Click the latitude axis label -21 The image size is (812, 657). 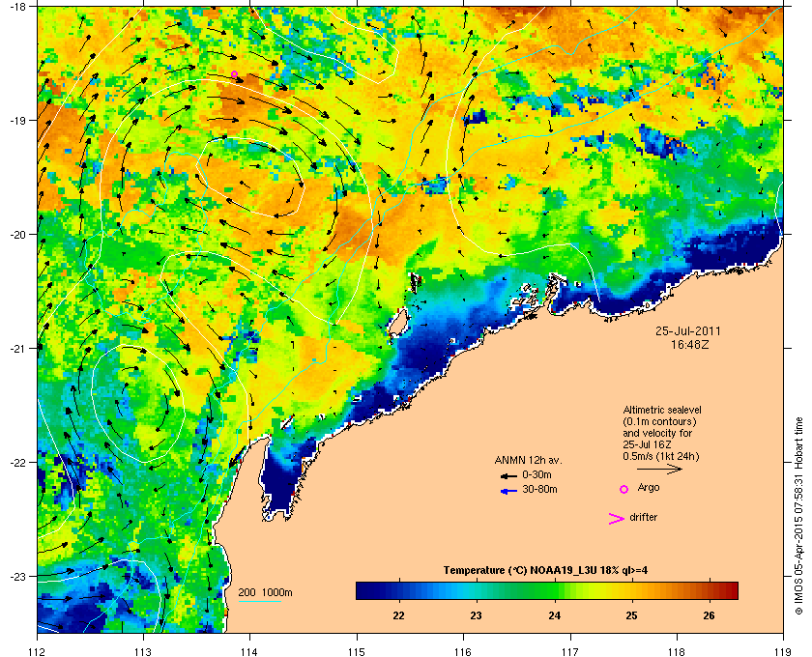17,348
